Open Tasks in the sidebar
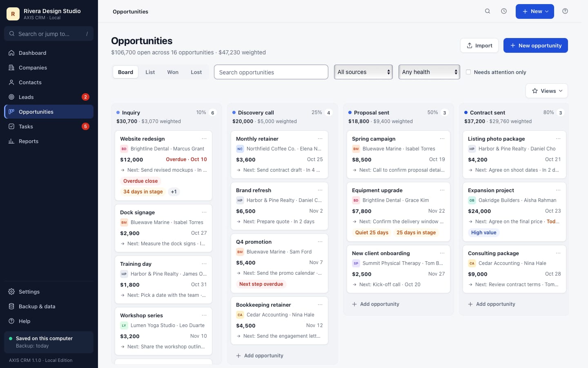 click(x=49, y=126)
